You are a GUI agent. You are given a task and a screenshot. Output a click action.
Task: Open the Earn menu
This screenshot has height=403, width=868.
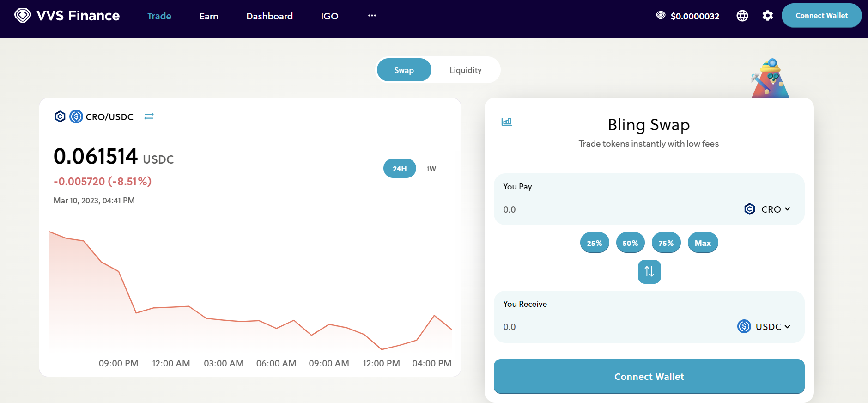(209, 16)
